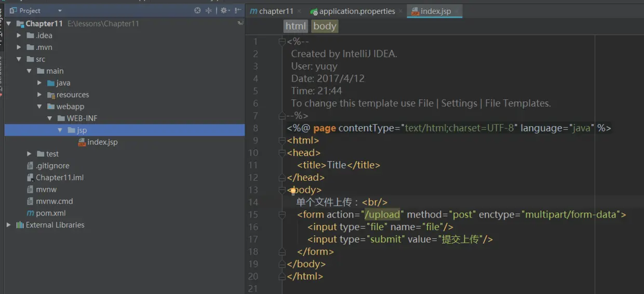Select the webapp folder
Screen dimensions: 644x294
tap(70, 106)
